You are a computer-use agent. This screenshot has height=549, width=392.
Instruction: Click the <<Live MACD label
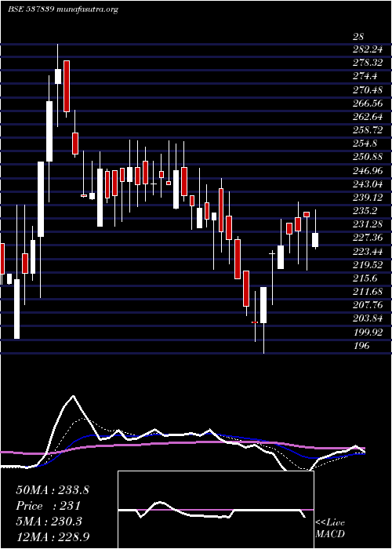330,529
